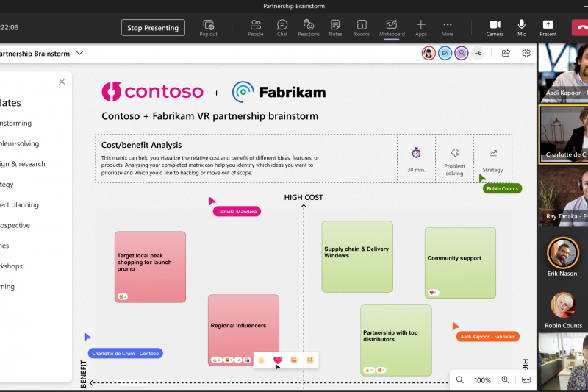This screenshot has height=392, width=588.
Task: Click the Daniela Mandera cursor label
Action: pyautogui.click(x=237, y=212)
